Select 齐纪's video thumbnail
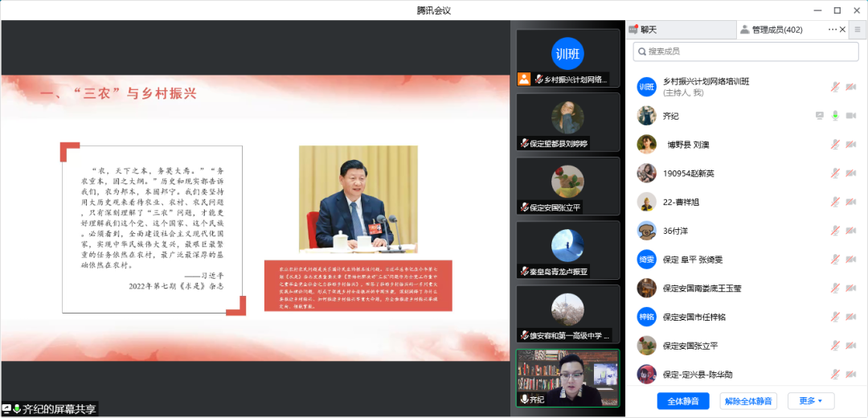 pyautogui.click(x=567, y=378)
